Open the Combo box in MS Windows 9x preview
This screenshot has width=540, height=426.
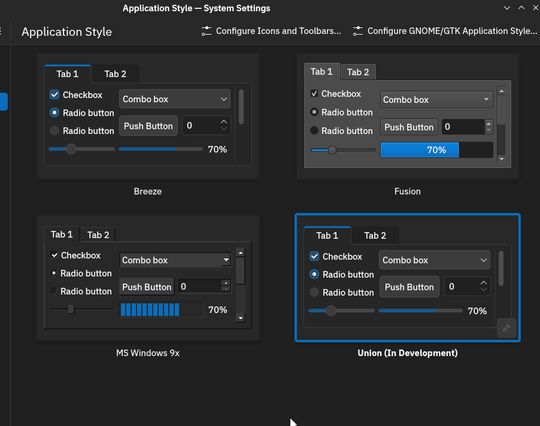176,260
